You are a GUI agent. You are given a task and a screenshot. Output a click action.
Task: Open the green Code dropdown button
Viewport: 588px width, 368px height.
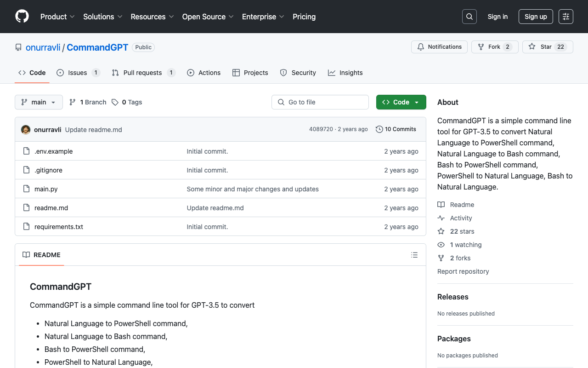(401, 102)
